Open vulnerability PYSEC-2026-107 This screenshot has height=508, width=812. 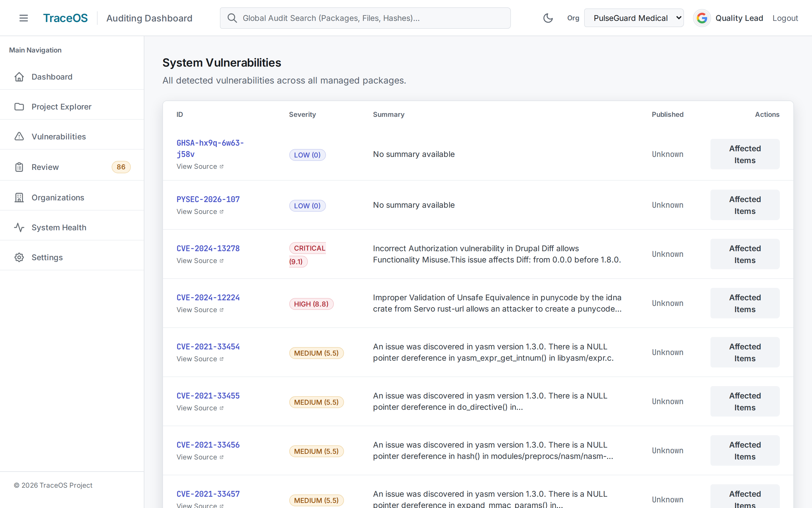[x=208, y=199]
